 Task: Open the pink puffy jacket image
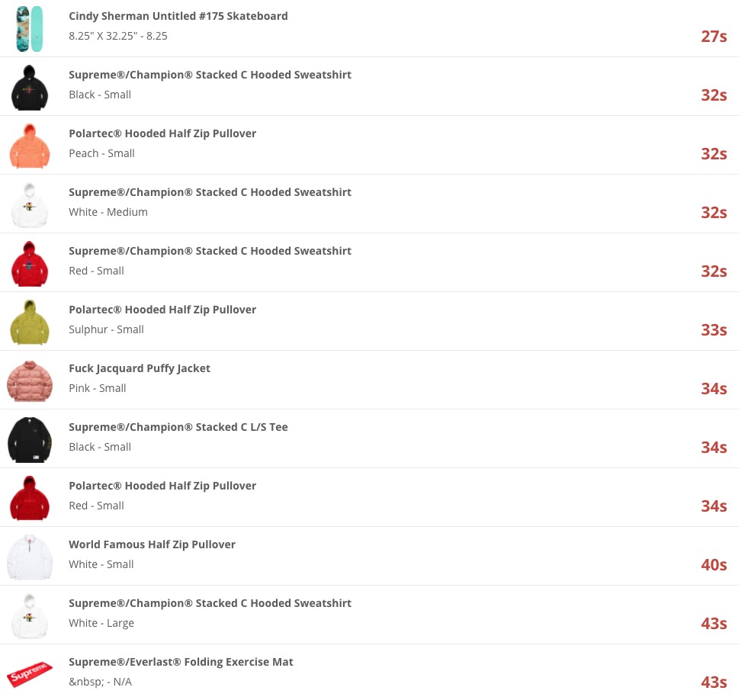pyautogui.click(x=30, y=381)
